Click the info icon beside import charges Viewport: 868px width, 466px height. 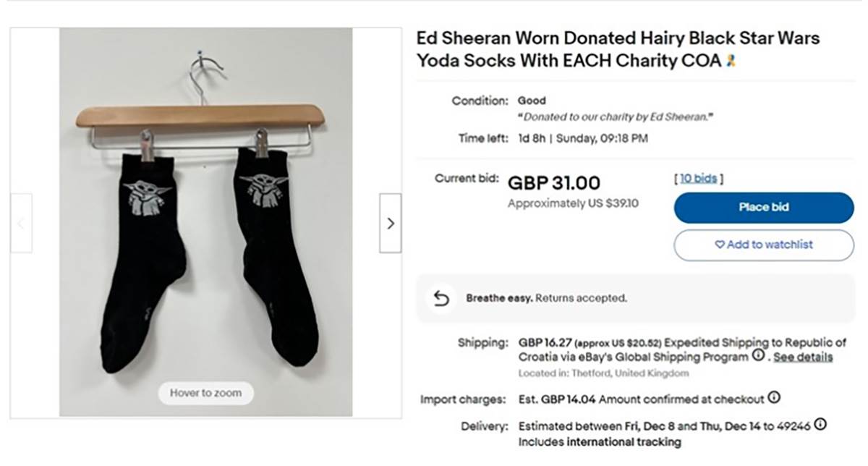click(774, 398)
